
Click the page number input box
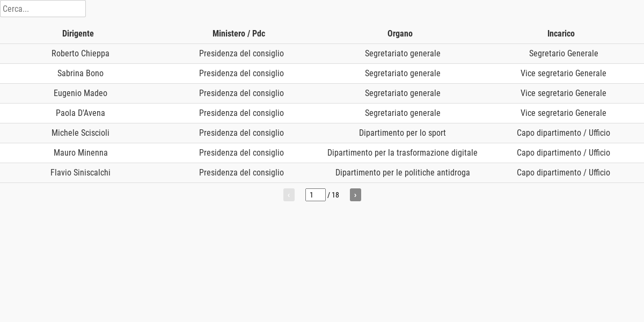pyautogui.click(x=316, y=195)
